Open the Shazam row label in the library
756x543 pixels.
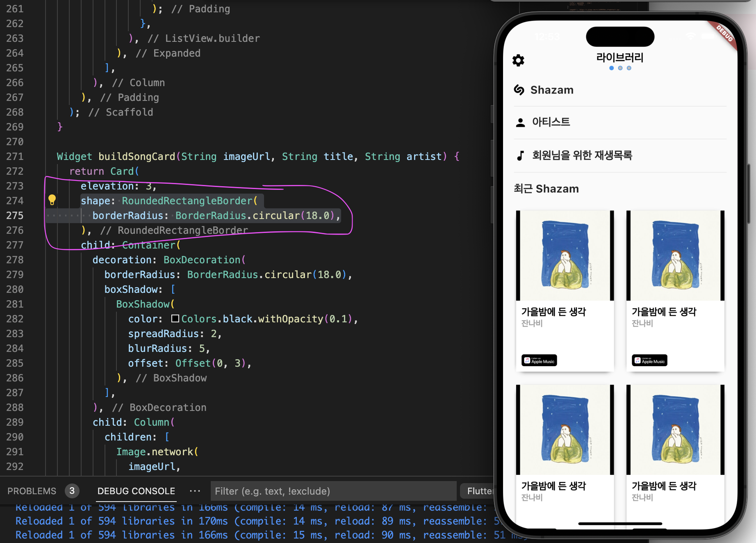552,90
